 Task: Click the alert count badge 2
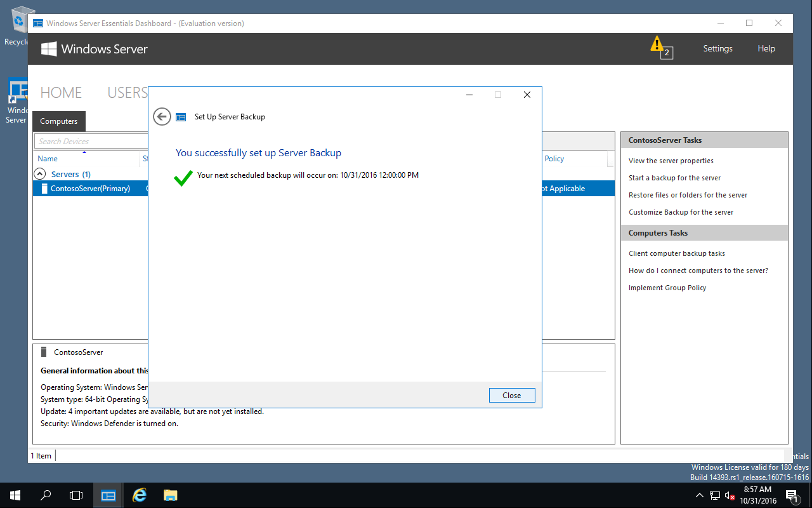pyautogui.click(x=667, y=53)
